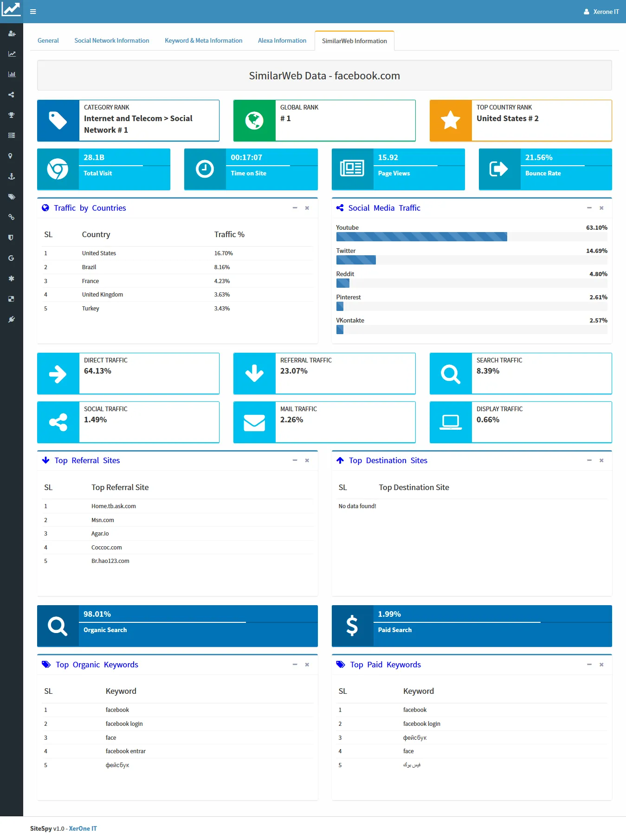Viewport: 626px width, 840px height.
Task: Select the map pin sidebar icon
Action: point(11,156)
